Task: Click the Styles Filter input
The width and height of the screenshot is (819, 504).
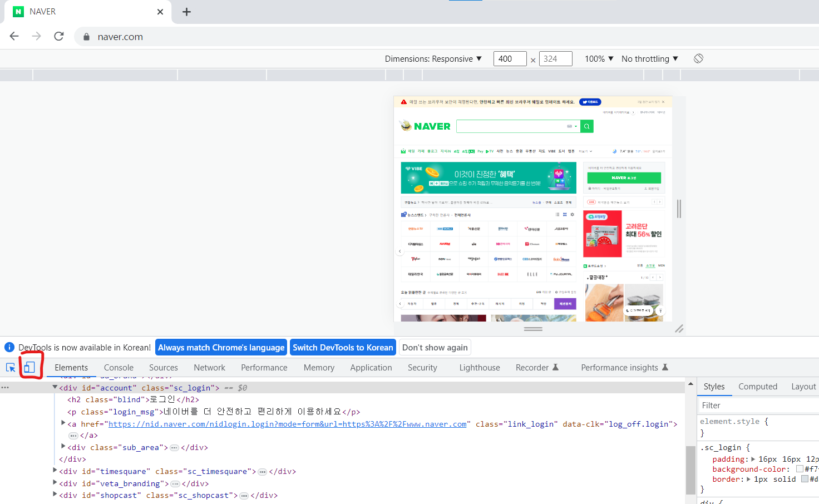Action: [x=758, y=405]
